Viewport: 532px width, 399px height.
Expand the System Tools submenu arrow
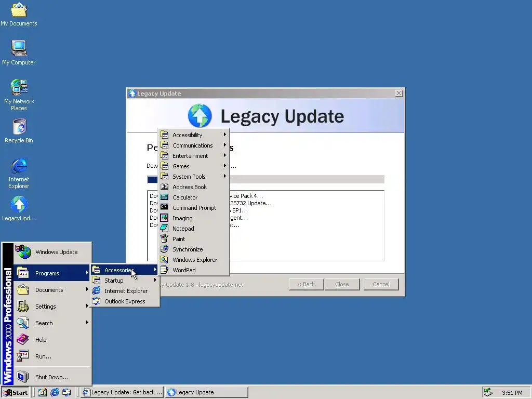[224, 176]
